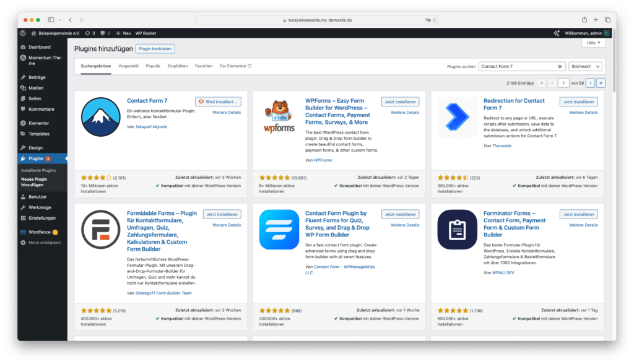Click the Contact Form 7 mountain thumbnail
This screenshot has width=634, height=364.
click(x=101, y=117)
